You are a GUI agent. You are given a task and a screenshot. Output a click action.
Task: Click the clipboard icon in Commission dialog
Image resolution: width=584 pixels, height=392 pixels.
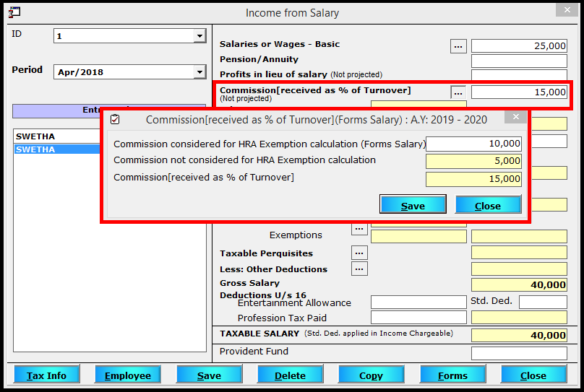(115, 119)
